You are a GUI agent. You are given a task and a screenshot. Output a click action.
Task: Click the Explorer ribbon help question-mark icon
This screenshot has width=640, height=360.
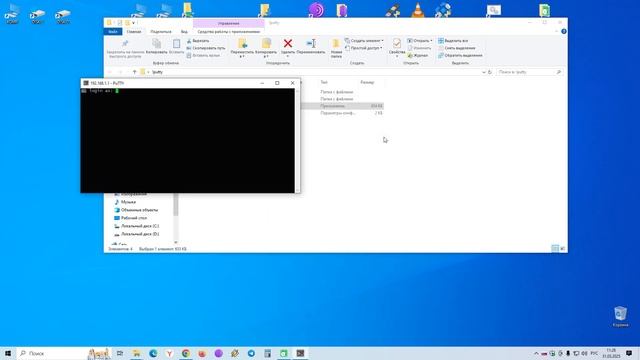[x=564, y=31]
